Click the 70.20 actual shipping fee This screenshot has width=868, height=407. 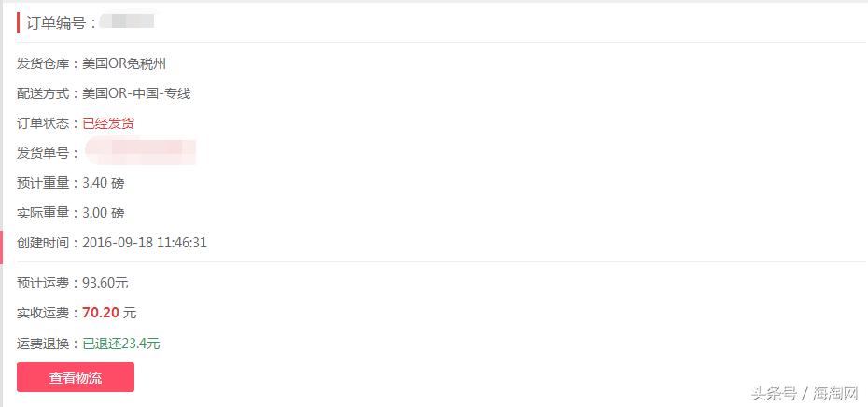tap(101, 313)
